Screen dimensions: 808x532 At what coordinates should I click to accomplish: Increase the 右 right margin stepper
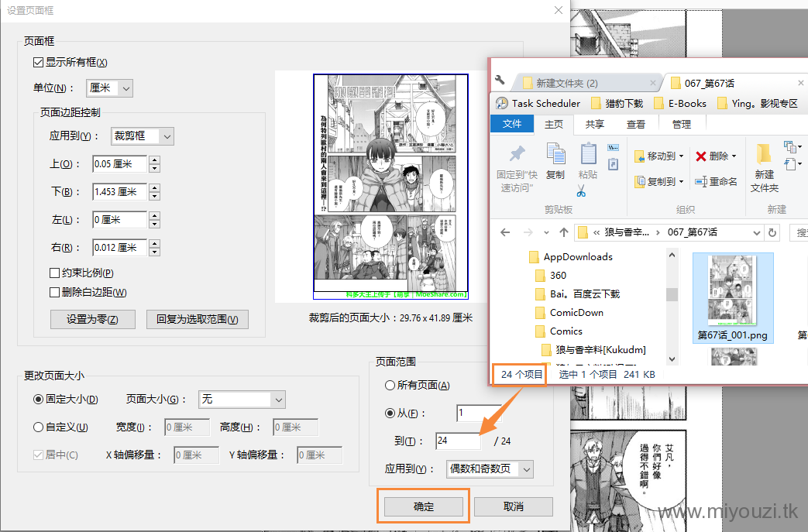point(155,244)
